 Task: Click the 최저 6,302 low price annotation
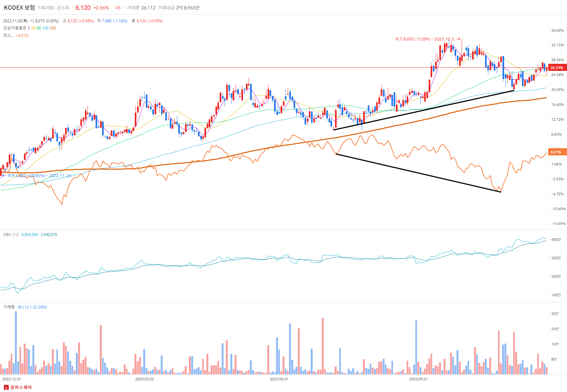click(37, 176)
